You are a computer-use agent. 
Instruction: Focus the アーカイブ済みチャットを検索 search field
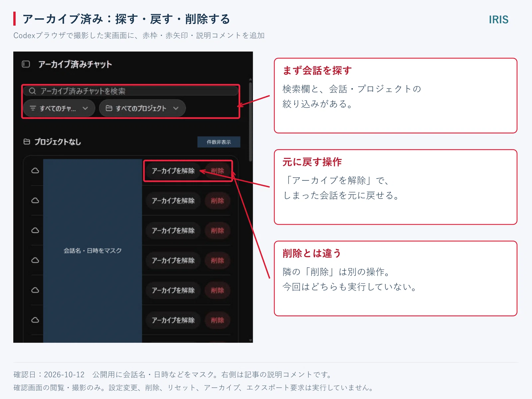coord(131,91)
